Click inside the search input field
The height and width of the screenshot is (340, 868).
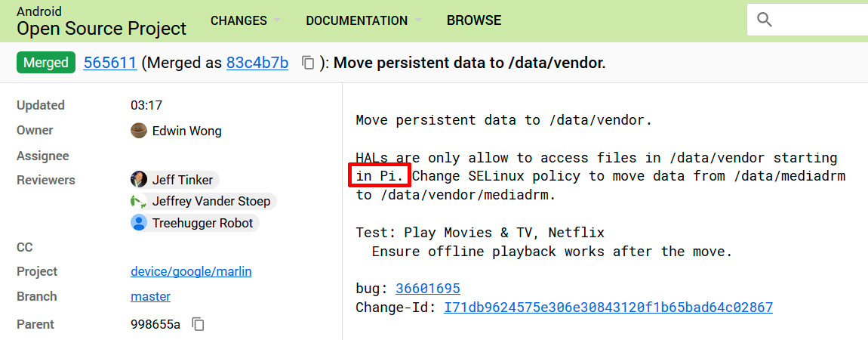(x=823, y=20)
